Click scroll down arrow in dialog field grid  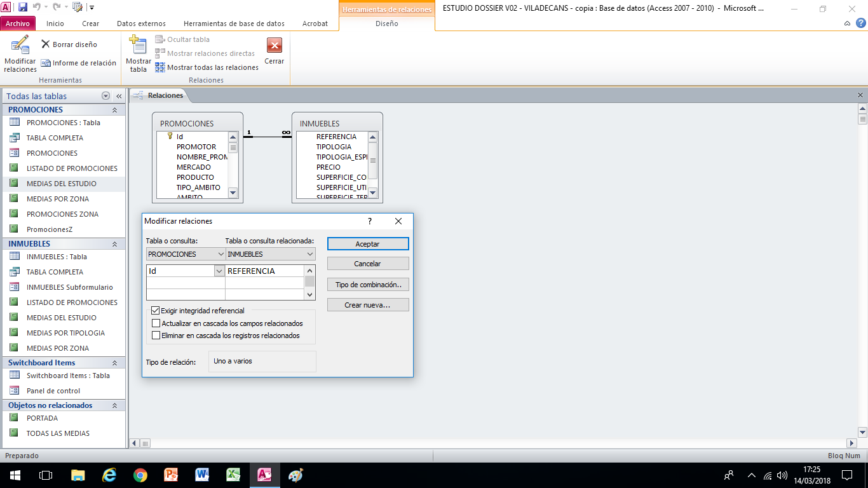pyautogui.click(x=310, y=294)
